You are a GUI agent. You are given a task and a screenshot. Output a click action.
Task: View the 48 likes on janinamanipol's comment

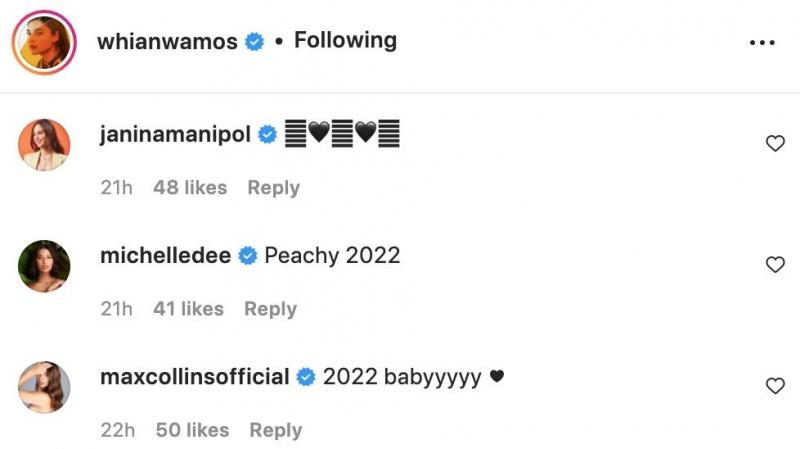tap(190, 188)
